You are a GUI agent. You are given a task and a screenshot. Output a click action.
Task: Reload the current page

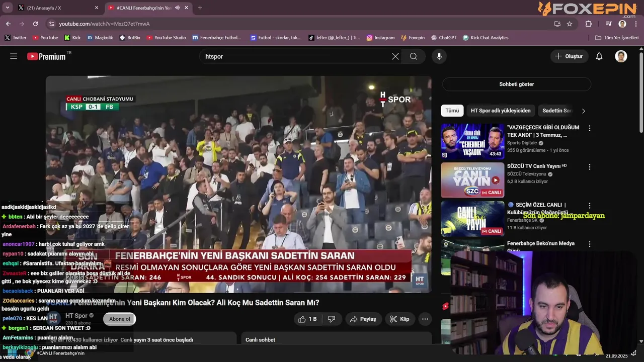35,24
